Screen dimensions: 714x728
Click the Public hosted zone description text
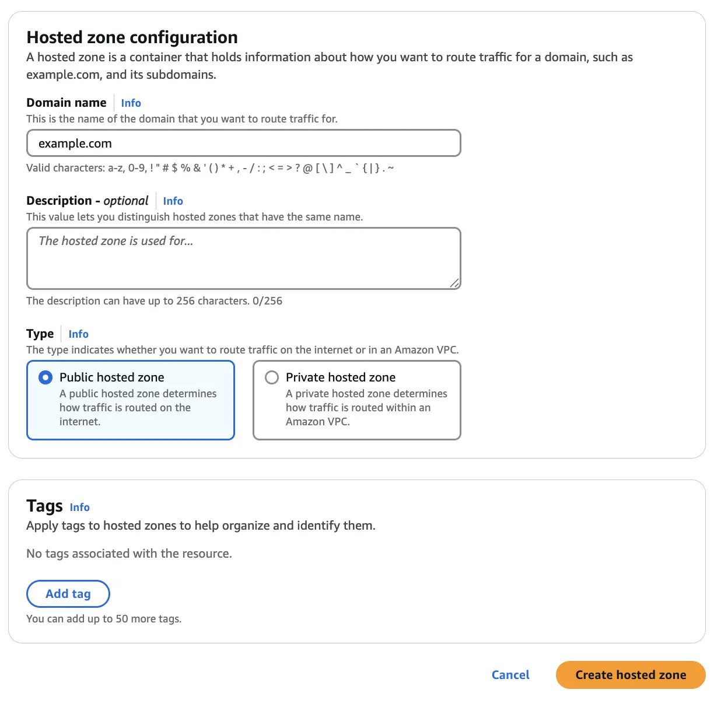coord(138,408)
